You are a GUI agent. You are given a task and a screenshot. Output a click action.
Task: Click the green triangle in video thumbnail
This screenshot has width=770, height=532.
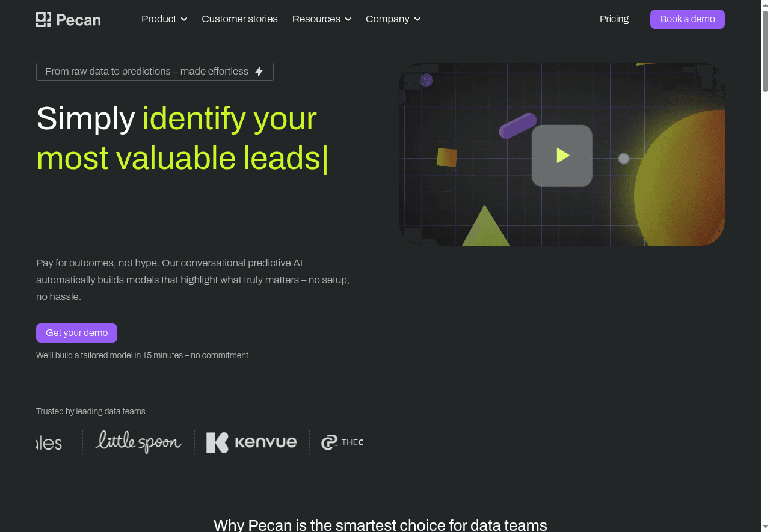point(485,230)
